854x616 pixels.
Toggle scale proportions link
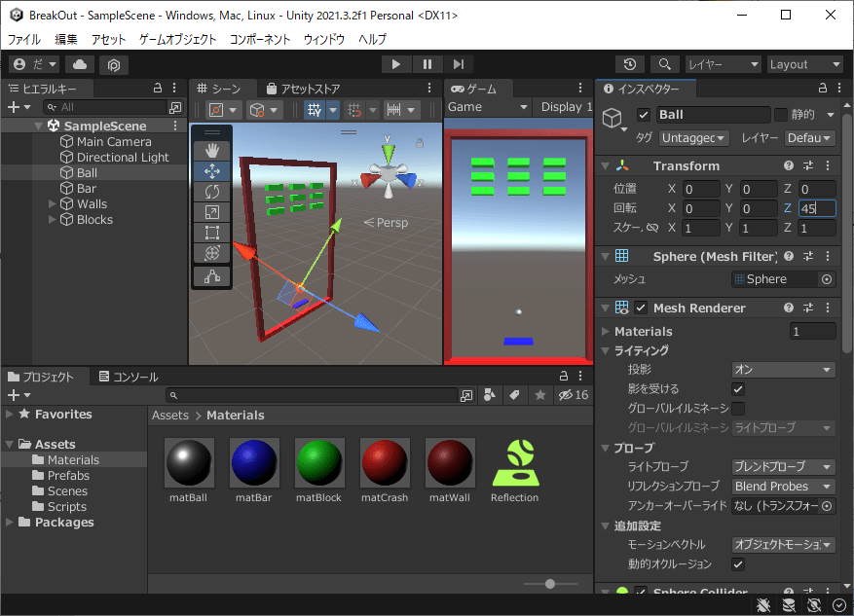click(x=652, y=228)
